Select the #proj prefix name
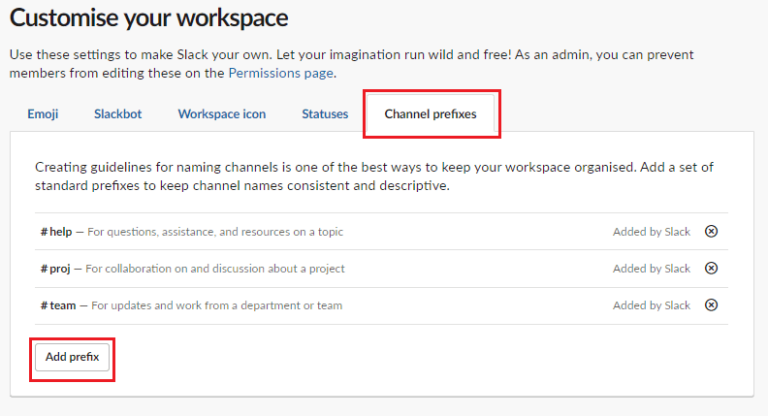 pyautogui.click(x=56, y=269)
